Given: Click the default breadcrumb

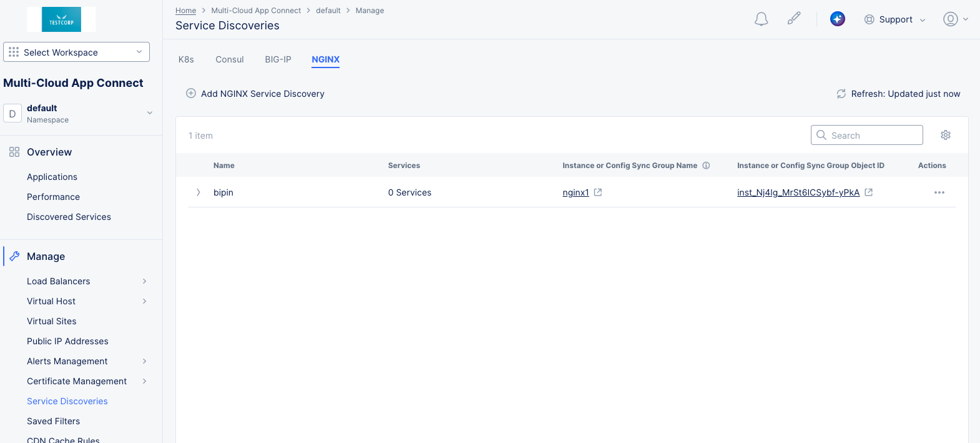Looking at the screenshot, I should [328, 11].
